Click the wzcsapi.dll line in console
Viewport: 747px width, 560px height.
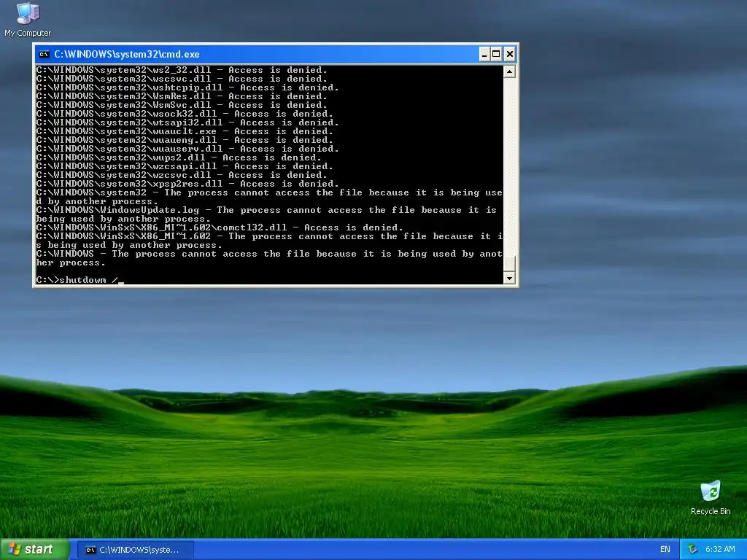pyautogui.click(x=185, y=166)
